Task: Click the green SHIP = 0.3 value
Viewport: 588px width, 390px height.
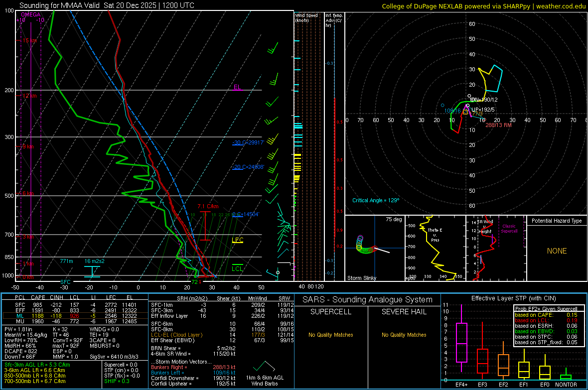Action: pos(117,381)
